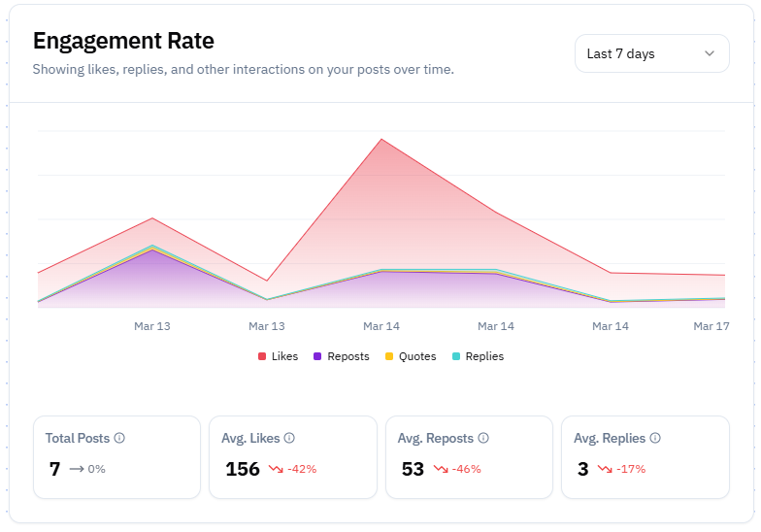The width and height of the screenshot is (761, 532).
Task: Click the downward trend arrow in Avg. Replies
Action: (x=605, y=469)
